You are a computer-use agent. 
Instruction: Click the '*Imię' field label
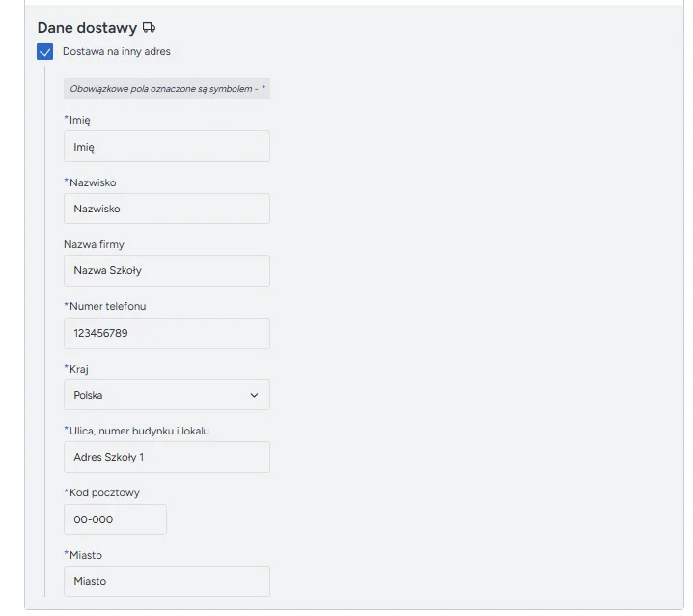pyautogui.click(x=77, y=120)
